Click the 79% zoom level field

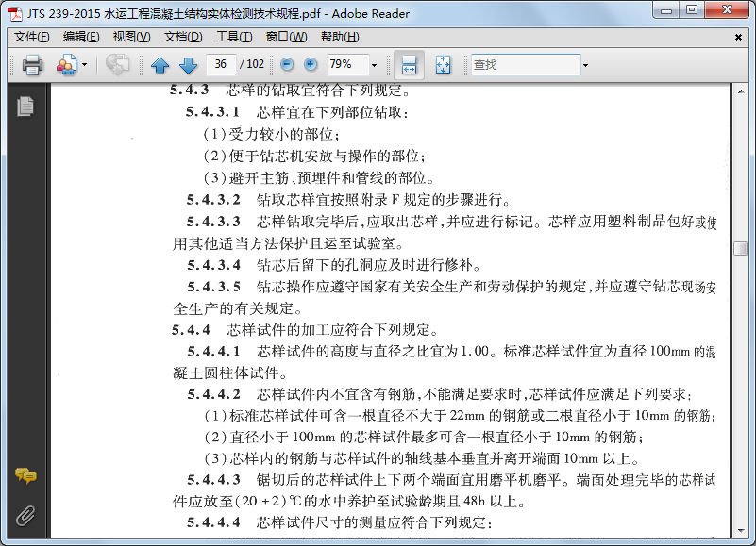pos(347,64)
